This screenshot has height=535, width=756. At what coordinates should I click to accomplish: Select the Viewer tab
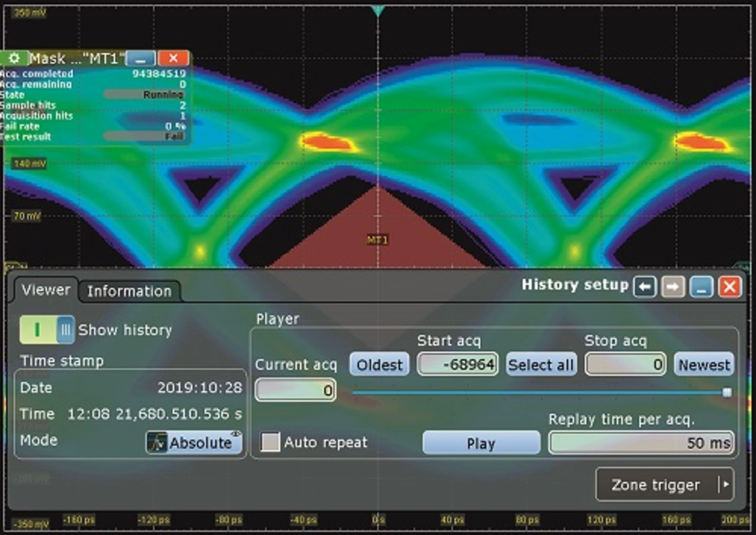pyautogui.click(x=45, y=290)
